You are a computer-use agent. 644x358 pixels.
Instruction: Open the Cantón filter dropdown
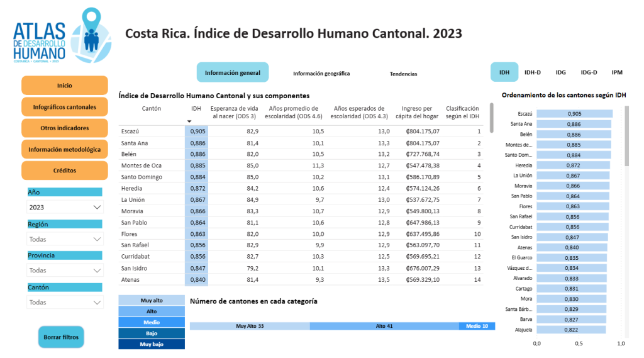point(65,302)
